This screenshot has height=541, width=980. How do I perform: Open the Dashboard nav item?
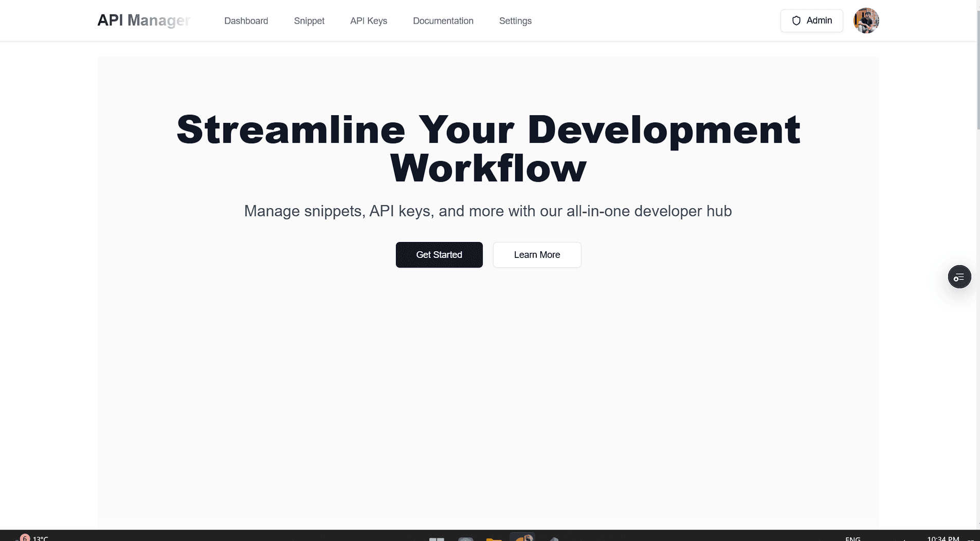(x=246, y=21)
